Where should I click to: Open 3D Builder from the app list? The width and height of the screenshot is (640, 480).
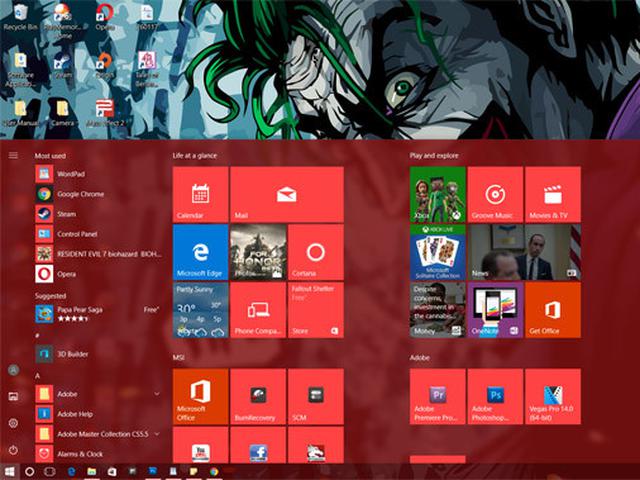pyautogui.click(x=98, y=354)
